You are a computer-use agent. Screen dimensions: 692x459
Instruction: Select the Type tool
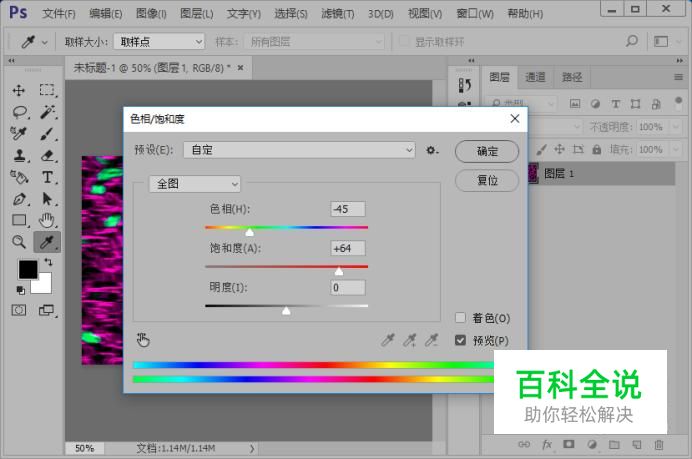coord(47,177)
